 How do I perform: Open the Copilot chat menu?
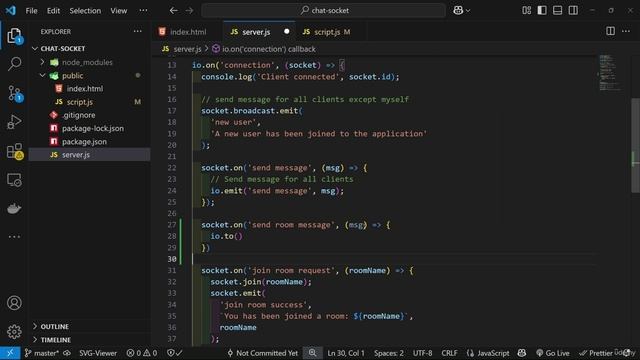click(462, 11)
